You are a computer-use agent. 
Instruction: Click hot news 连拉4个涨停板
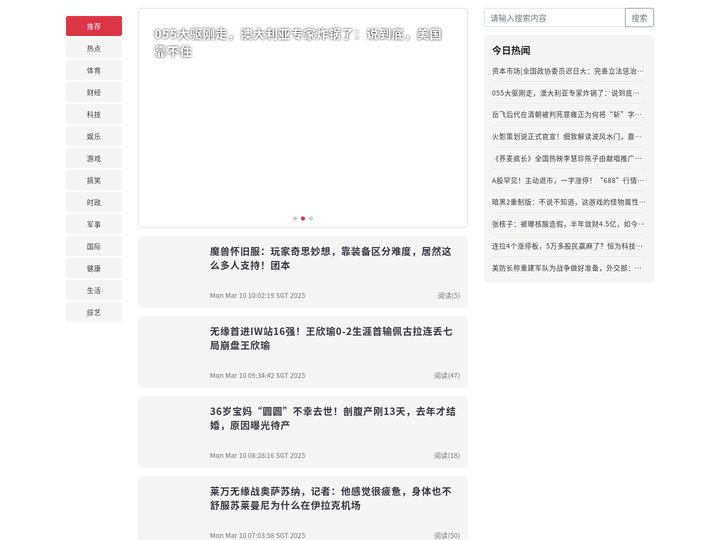coord(568,246)
